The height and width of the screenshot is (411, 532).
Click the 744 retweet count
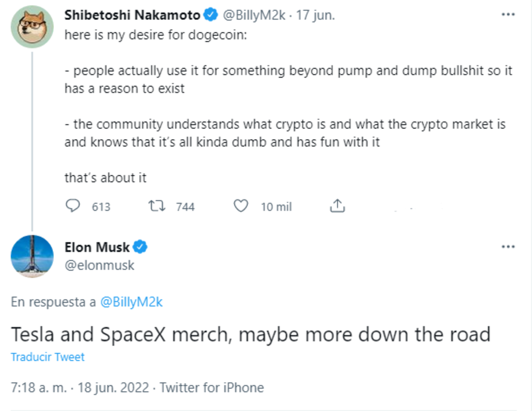click(x=185, y=207)
